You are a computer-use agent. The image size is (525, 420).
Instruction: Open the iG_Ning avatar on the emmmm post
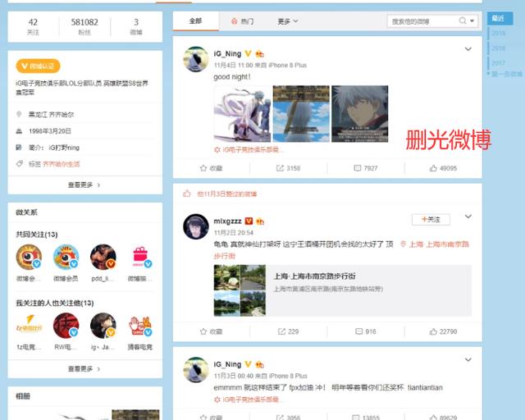pyautogui.click(x=196, y=370)
